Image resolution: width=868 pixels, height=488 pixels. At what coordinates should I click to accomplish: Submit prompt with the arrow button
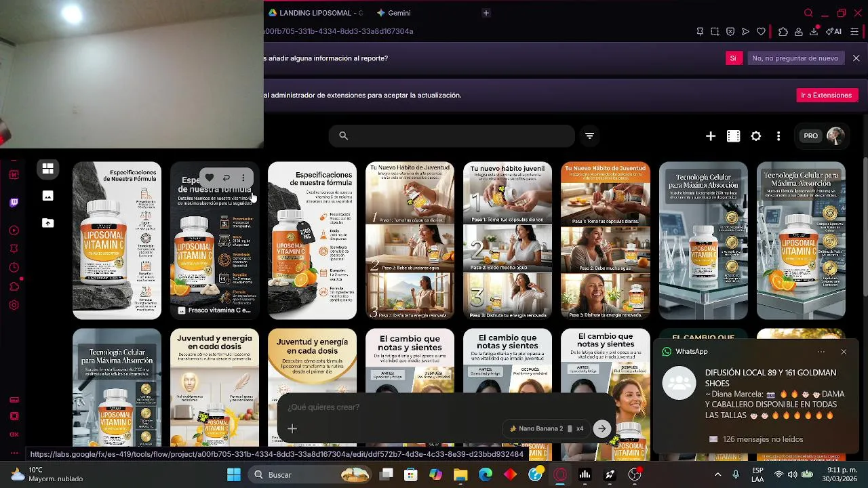(601, 428)
